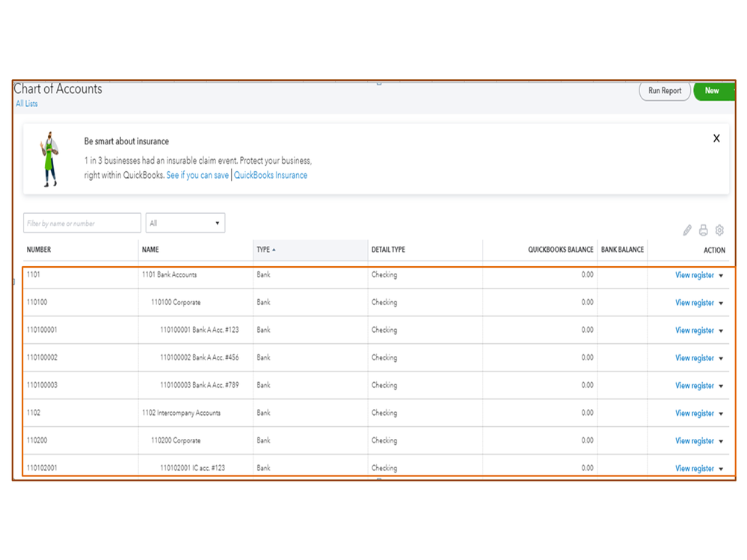
Task: View register for Bank A Acc. #789
Action: click(694, 386)
